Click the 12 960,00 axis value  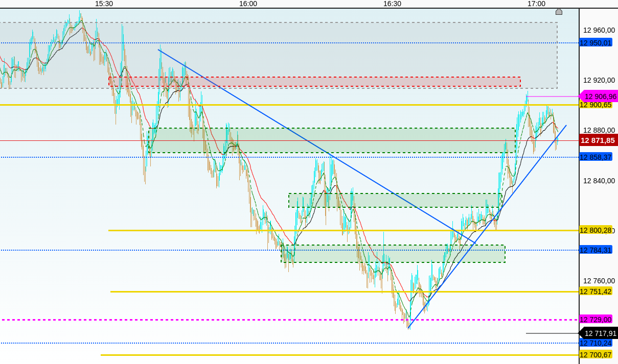pyautogui.click(x=599, y=30)
